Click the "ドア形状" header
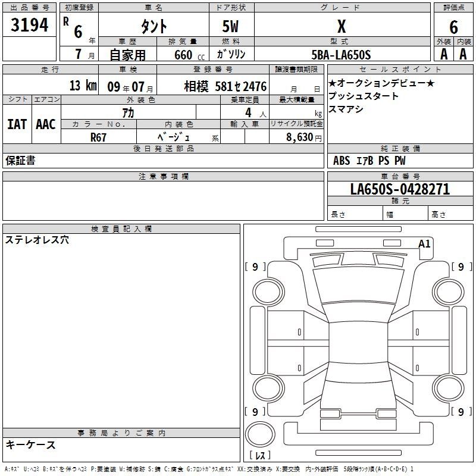 tap(231, 8)
